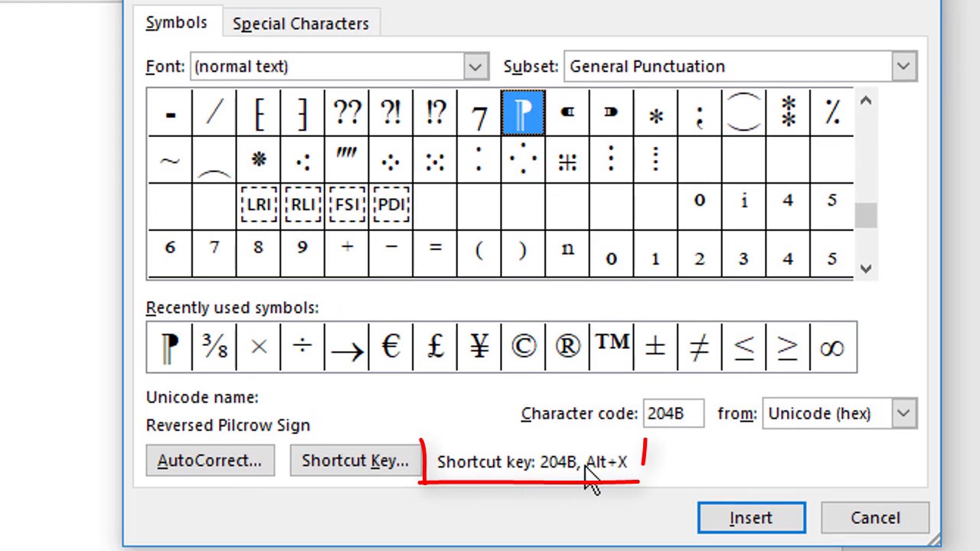Pick the left square bracket with quill
The image size is (980, 551).
(259, 113)
